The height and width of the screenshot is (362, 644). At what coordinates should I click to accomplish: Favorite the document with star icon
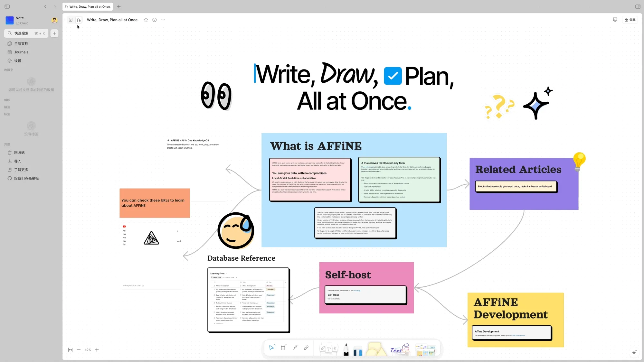point(146,20)
